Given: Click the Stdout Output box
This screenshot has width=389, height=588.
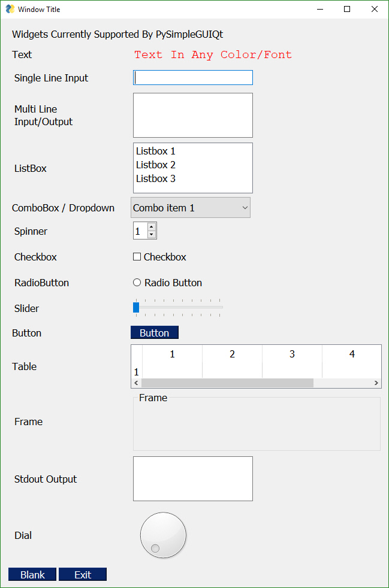Looking at the screenshot, I should [x=192, y=478].
